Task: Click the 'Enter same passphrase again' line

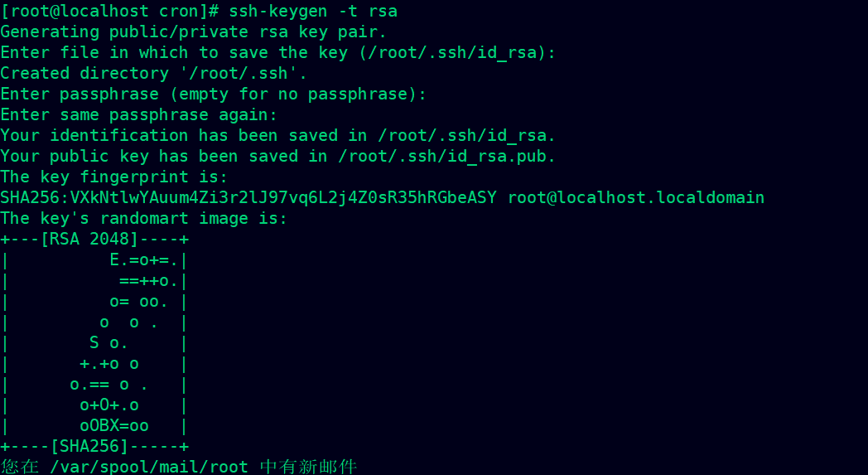Action: 139,114
